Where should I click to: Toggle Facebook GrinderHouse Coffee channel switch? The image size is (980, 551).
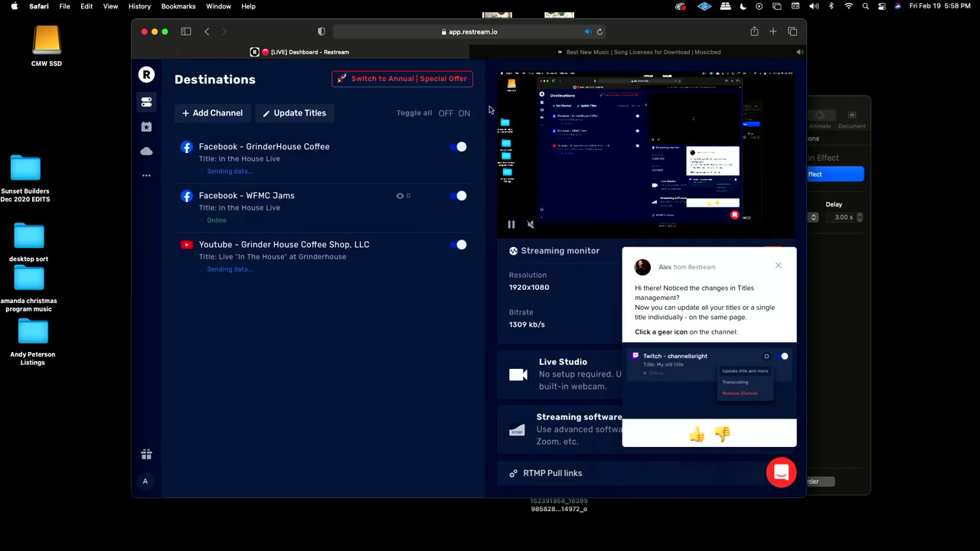[x=459, y=147]
